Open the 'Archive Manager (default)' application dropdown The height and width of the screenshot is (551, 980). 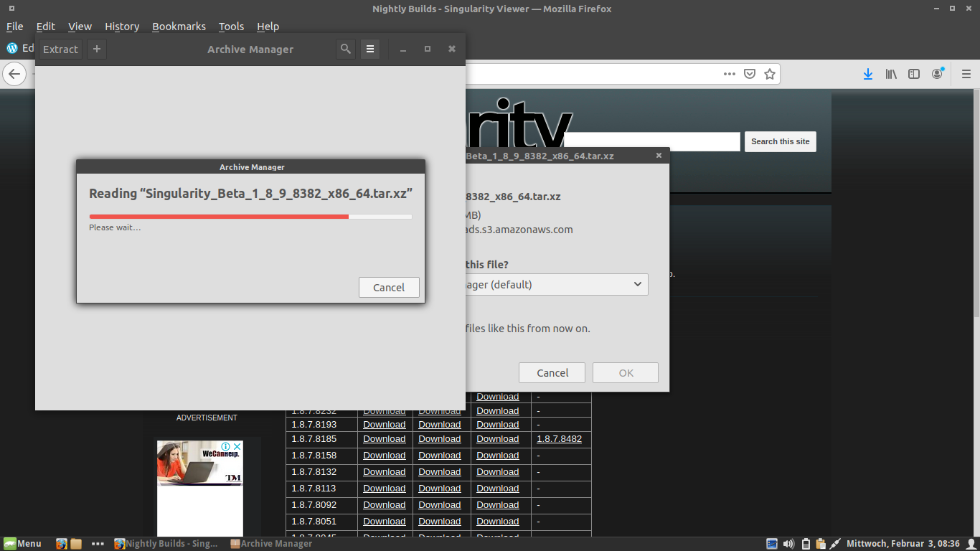point(557,284)
